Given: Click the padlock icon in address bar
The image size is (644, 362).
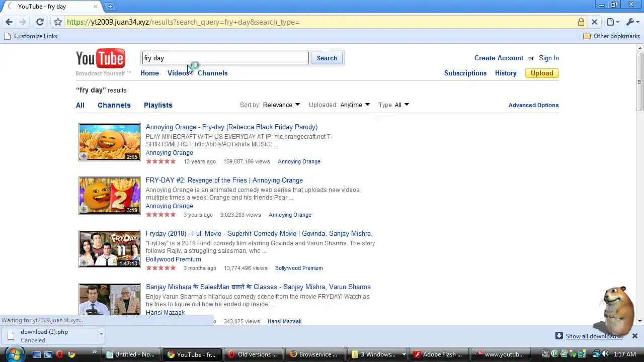Looking at the screenshot, I should pos(581,22).
